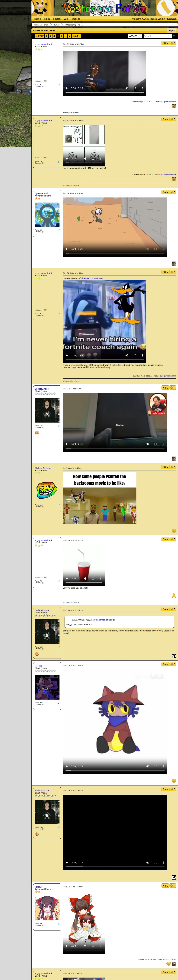Open more options on the 1:26 video
The width and height of the screenshot is (178, 980).
pos(163,249)
